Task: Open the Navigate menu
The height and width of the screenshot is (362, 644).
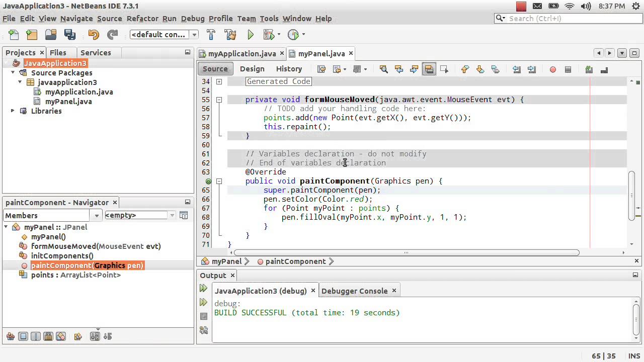Action: point(76,19)
